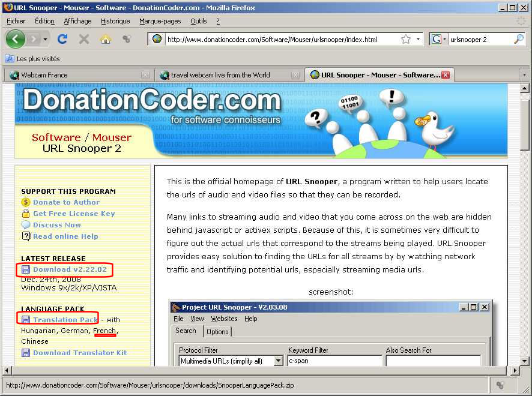
Task: Click floppy icon beside Translation Pack
Action: [x=26, y=319]
